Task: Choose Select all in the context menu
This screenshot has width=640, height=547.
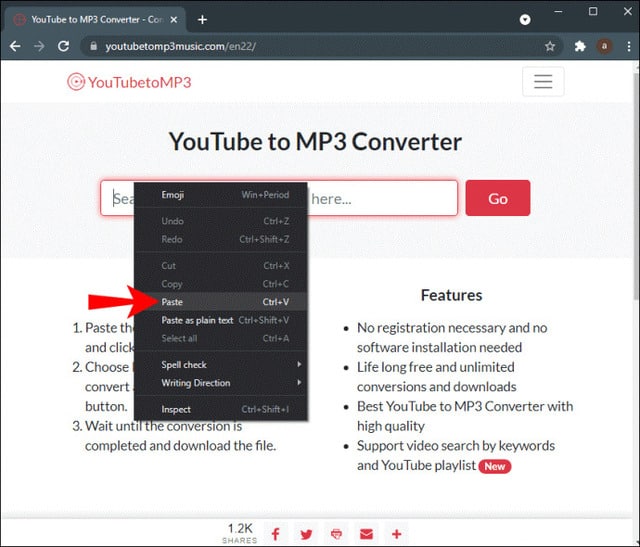Action: coord(221,338)
